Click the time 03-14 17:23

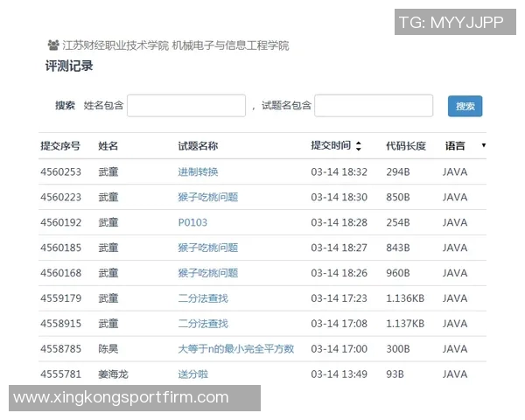click(339, 298)
